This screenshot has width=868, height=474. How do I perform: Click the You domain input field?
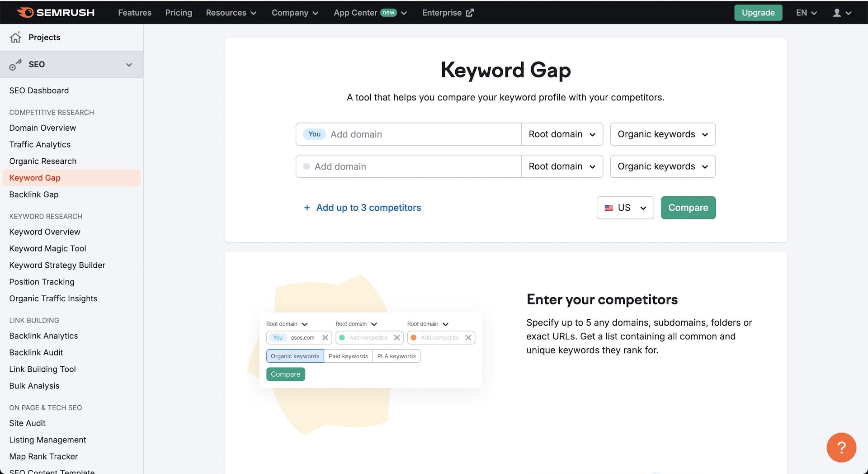pos(408,134)
